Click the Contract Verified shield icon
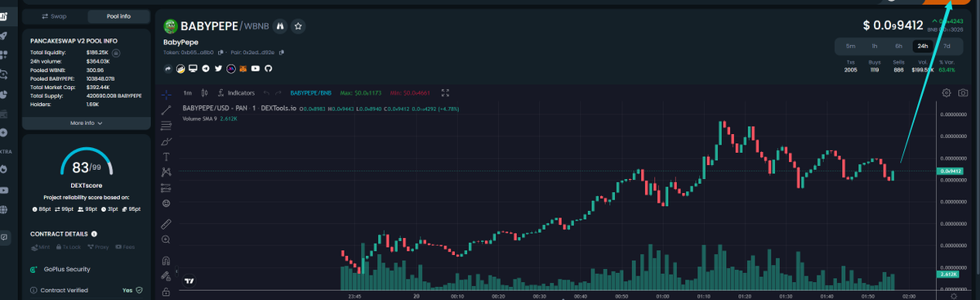980x300 pixels. [x=140, y=289]
